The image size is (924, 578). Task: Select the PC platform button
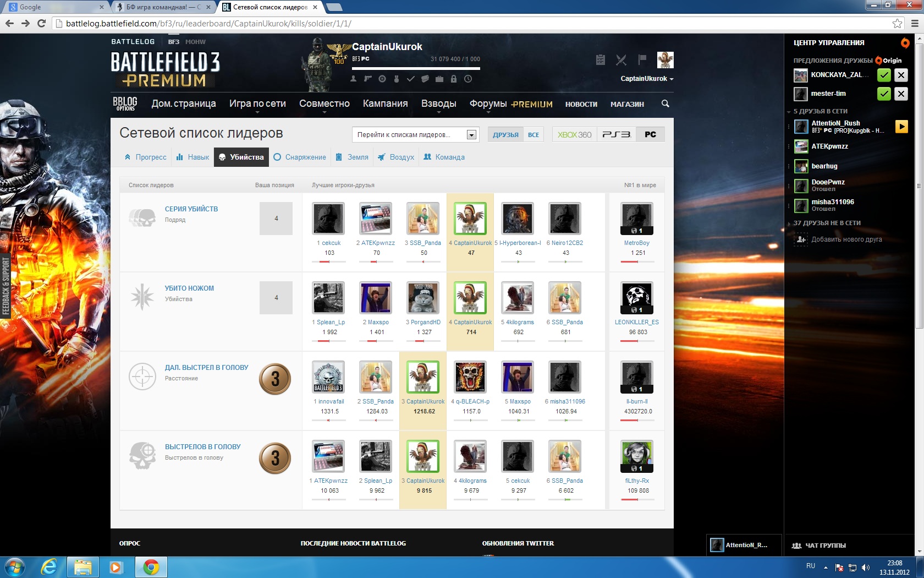point(651,135)
